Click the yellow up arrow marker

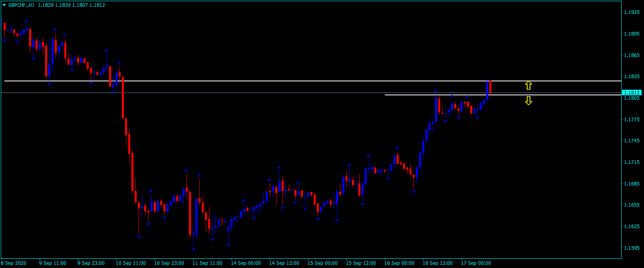click(x=529, y=85)
